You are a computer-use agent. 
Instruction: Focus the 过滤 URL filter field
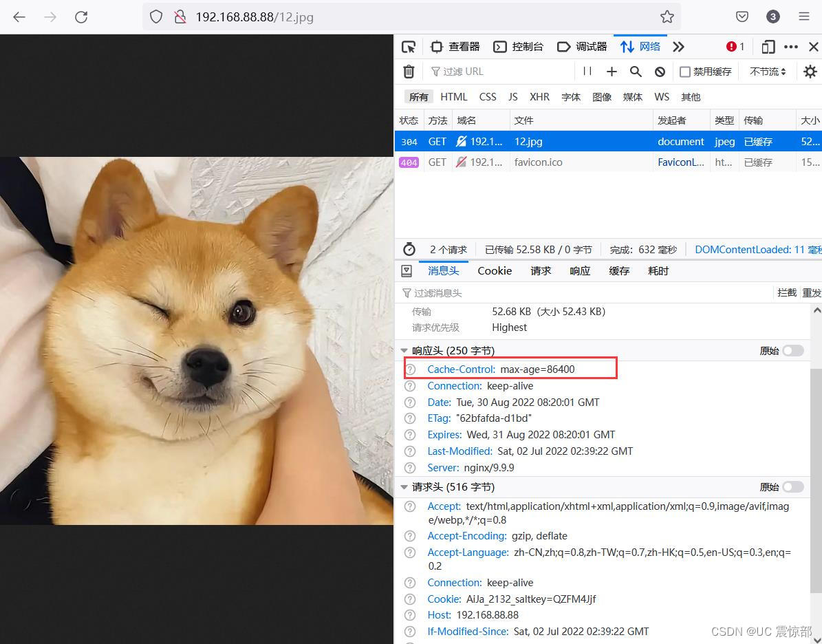[501, 72]
